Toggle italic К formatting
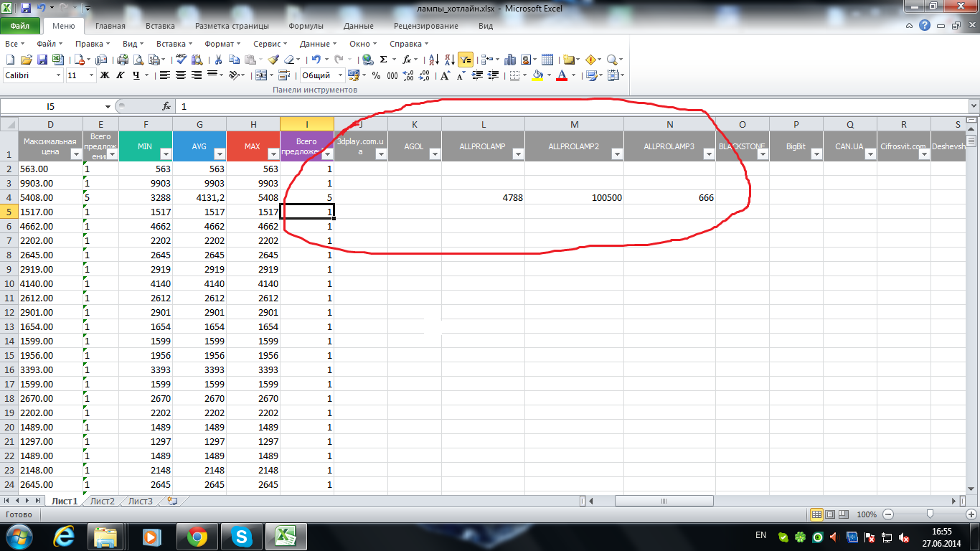The width and height of the screenshot is (980, 551). (120, 75)
